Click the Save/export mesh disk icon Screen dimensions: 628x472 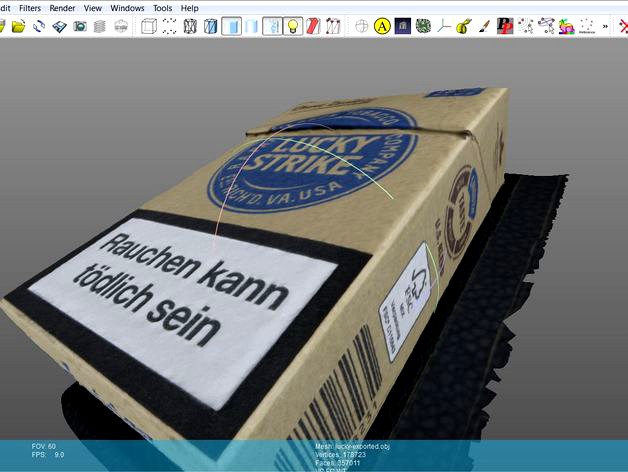click(x=59, y=26)
